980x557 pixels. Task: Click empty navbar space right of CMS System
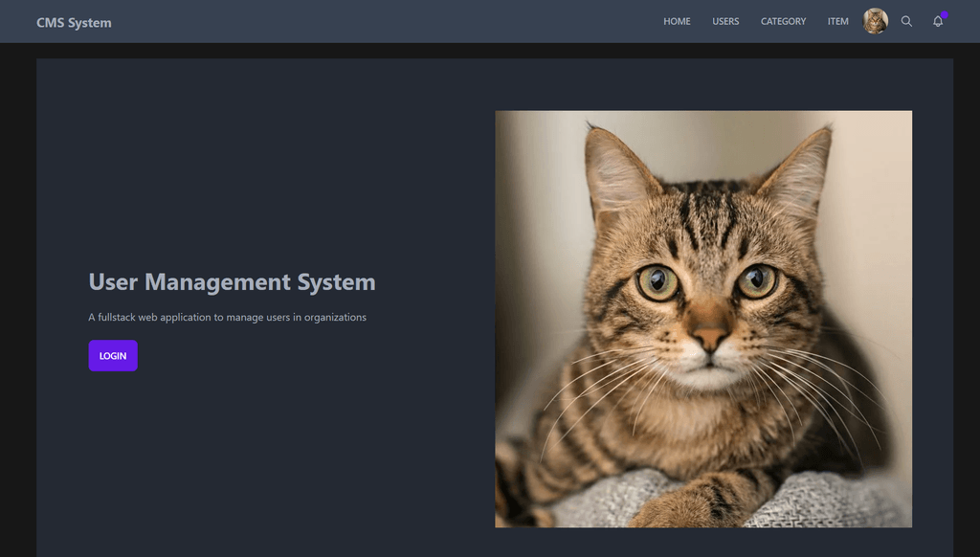click(383, 21)
